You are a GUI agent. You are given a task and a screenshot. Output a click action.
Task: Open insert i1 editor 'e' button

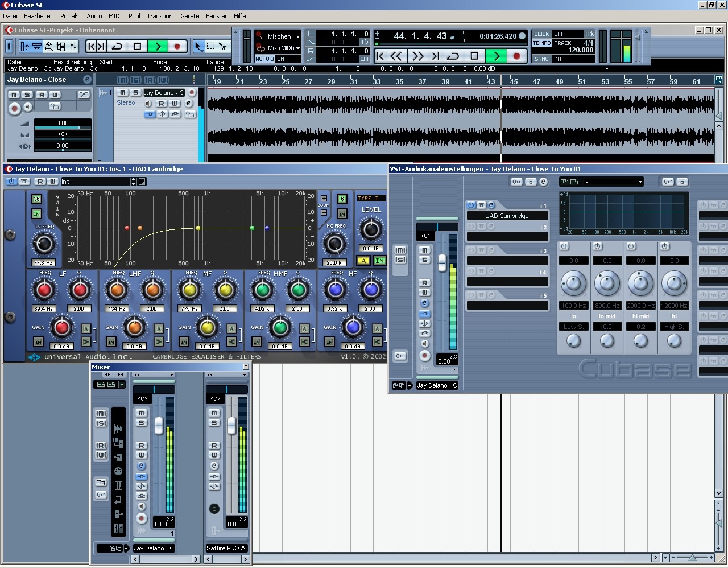(x=491, y=205)
